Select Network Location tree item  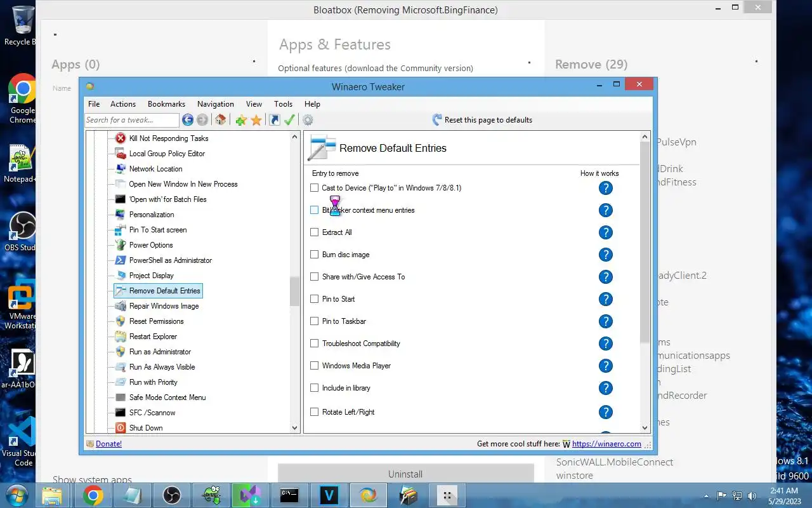point(155,169)
